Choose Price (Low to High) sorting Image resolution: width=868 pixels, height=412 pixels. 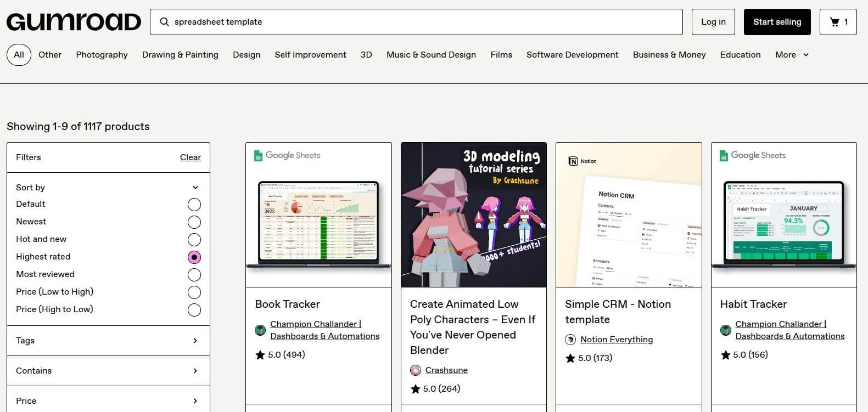point(194,292)
